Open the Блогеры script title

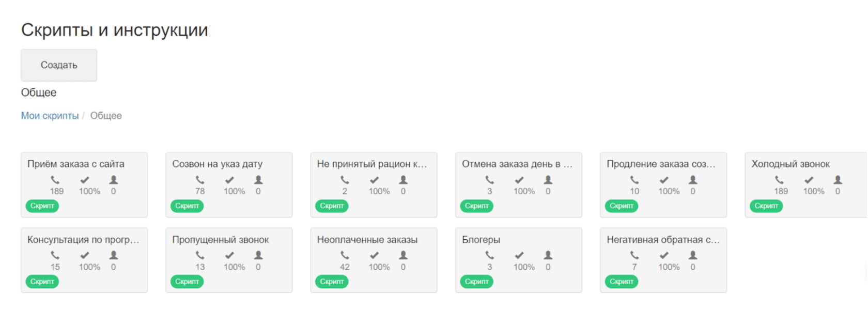pyautogui.click(x=481, y=240)
